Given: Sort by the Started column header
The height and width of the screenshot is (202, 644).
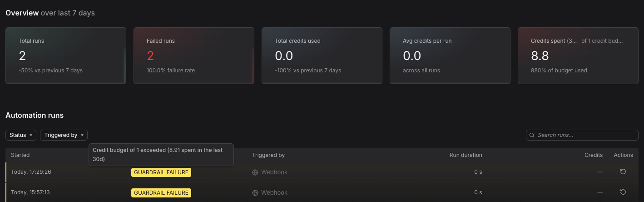Looking at the screenshot, I should point(20,155).
